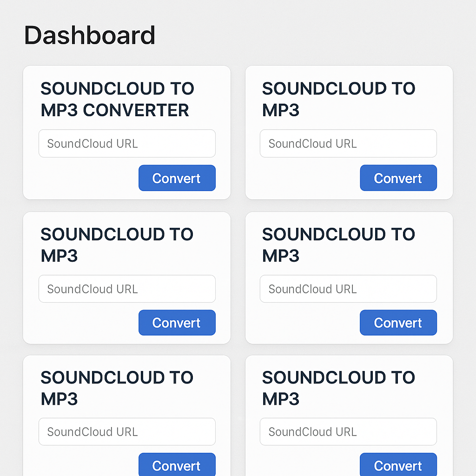Click Convert in the fifth card
The height and width of the screenshot is (476, 476).
point(177,465)
